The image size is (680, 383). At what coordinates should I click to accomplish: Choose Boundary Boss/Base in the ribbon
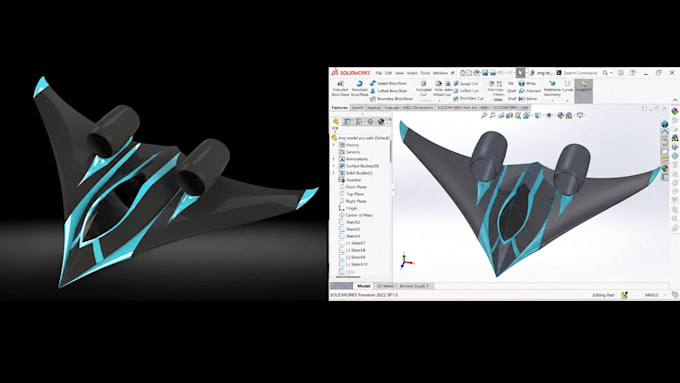[391, 99]
